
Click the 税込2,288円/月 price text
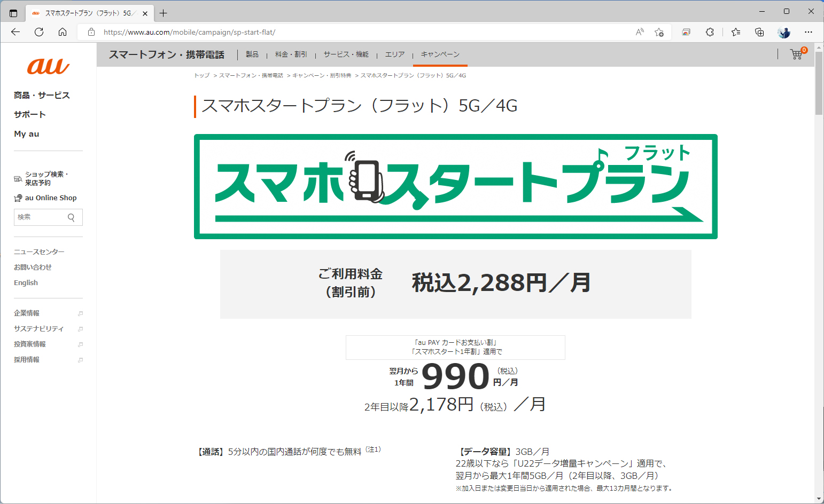(501, 282)
